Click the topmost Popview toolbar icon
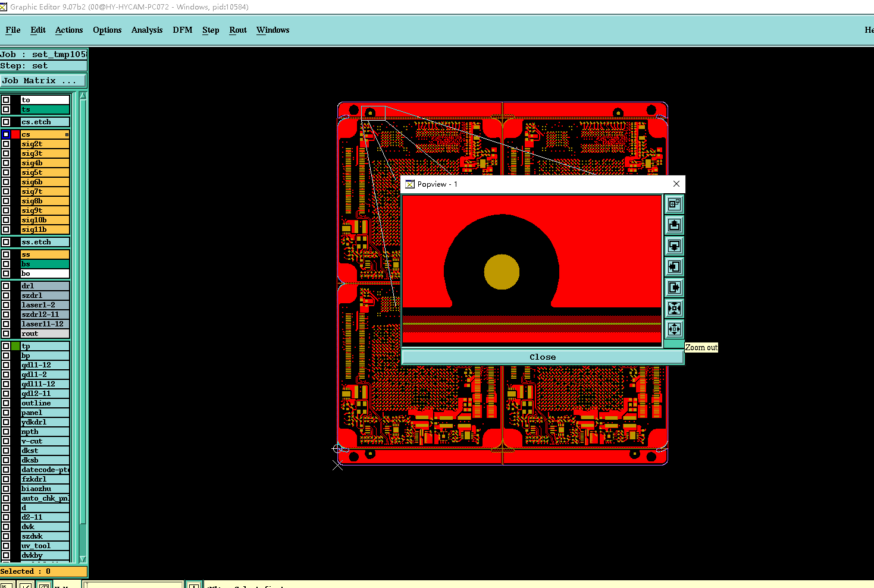Screen dimensions: 874x588 [x=674, y=205]
